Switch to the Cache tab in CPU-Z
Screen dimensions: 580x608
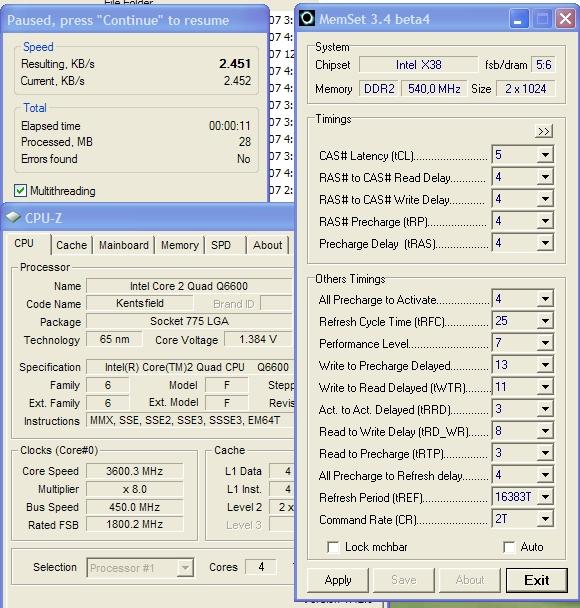(71, 245)
